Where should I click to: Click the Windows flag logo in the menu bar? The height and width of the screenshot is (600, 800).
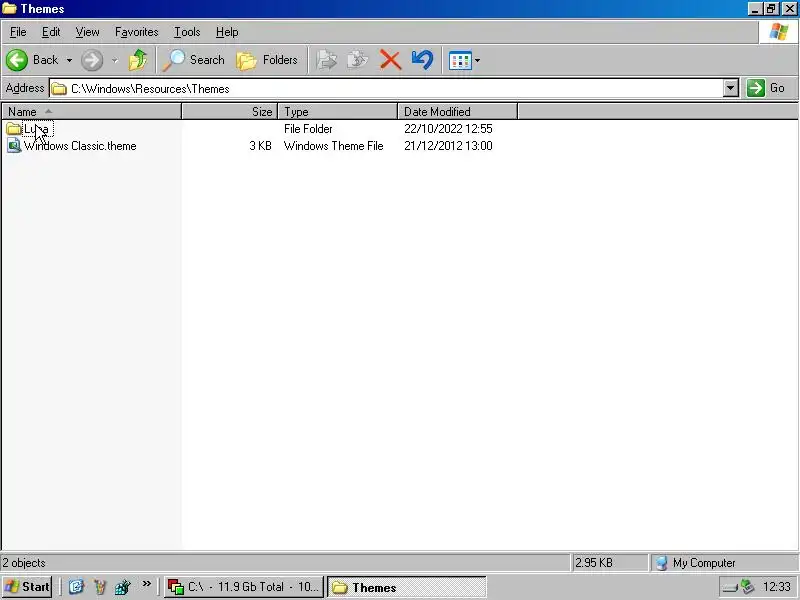(779, 32)
